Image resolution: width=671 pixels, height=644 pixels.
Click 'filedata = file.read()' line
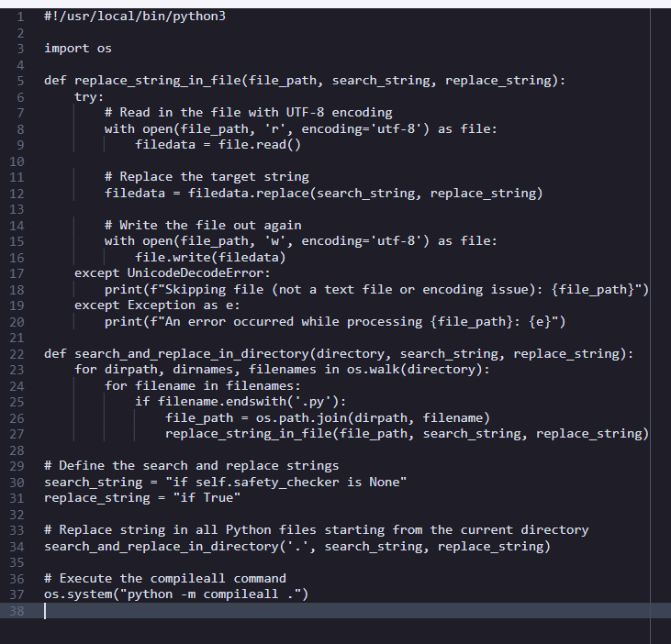218,145
